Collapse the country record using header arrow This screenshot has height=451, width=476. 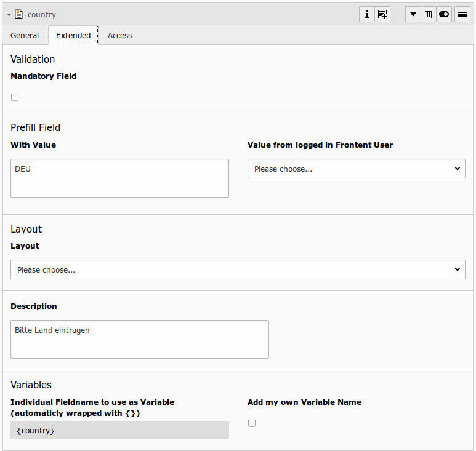tap(9, 15)
